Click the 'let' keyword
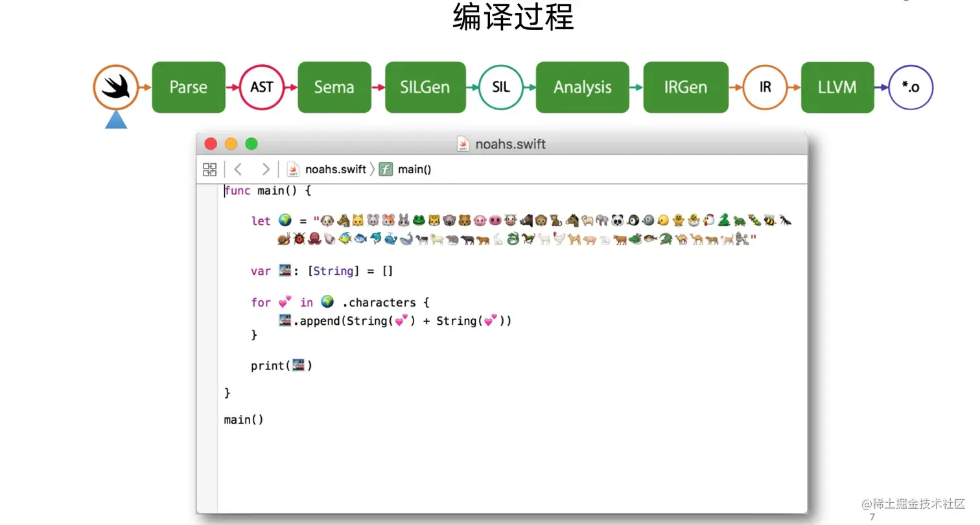The width and height of the screenshot is (980, 525). [261, 221]
